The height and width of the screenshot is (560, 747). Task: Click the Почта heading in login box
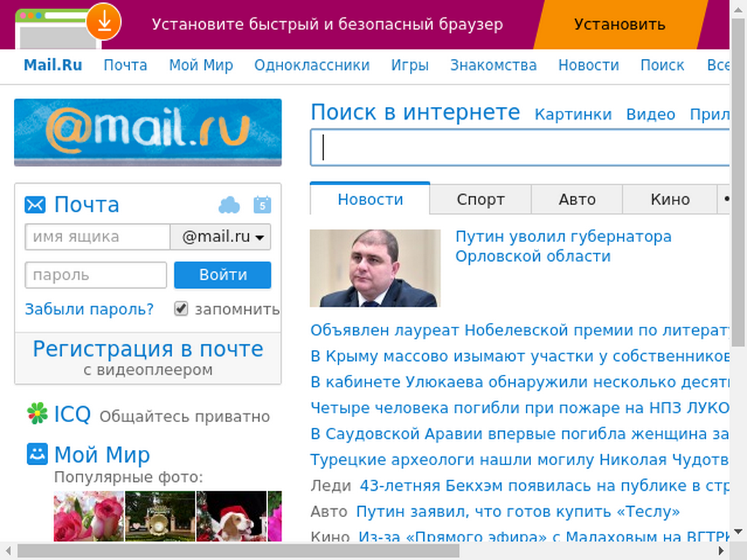click(86, 205)
